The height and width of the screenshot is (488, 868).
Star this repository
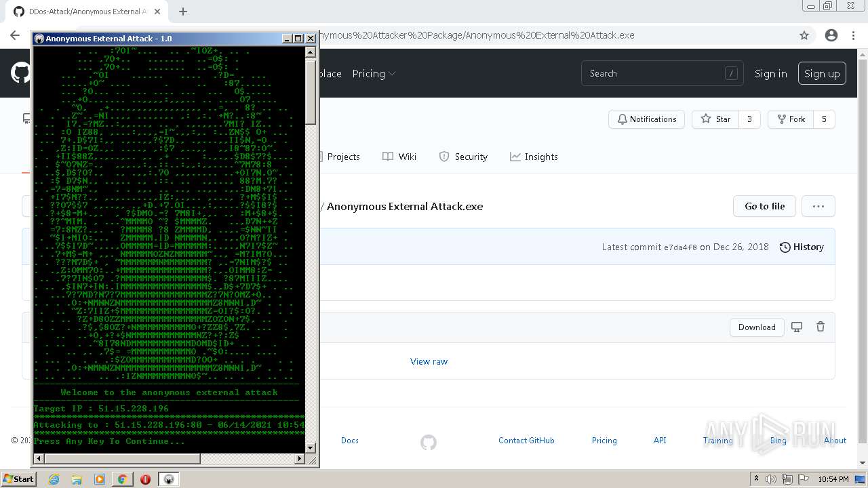[x=715, y=119]
